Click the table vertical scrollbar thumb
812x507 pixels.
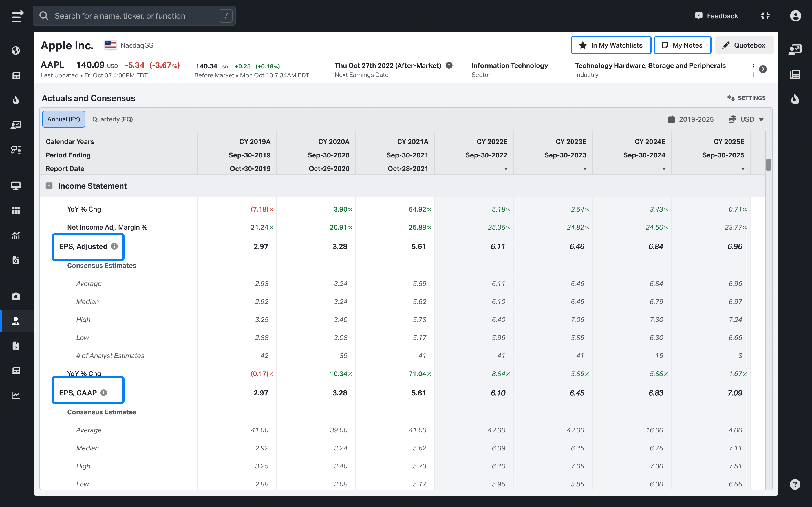pyautogui.click(x=768, y=165)
